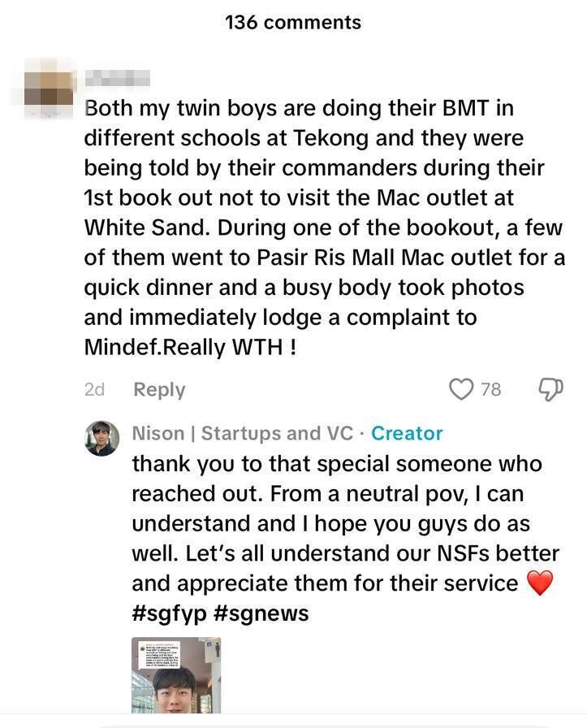Open the Nison | Startups and VC profile
The image size is (587, 728).
pyautogui.click(x=242, y=433)
